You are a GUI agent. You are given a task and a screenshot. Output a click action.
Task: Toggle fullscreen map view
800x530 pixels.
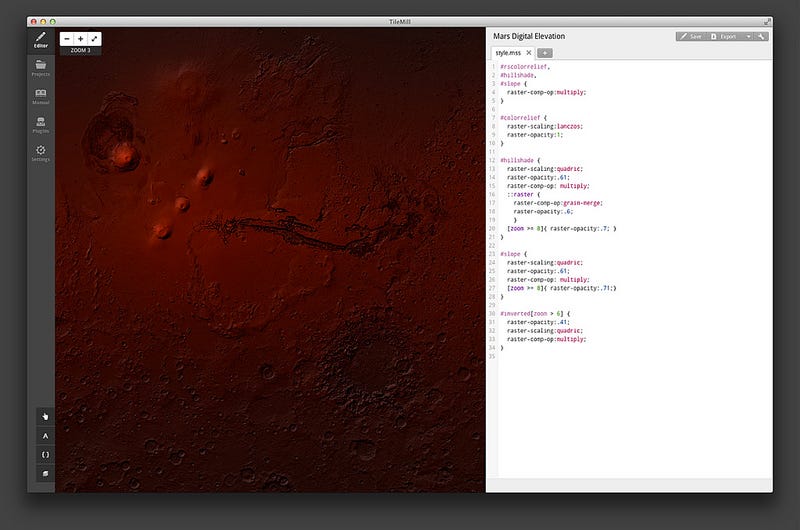[x=94, y=39]
